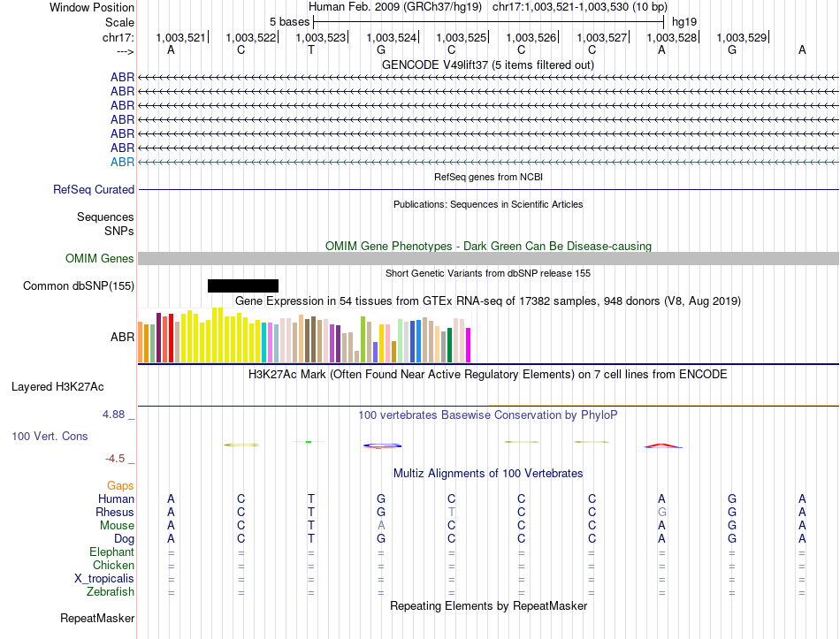
Task: Open Gene Expression in 54 tissues title
Action: pos(487,301)
